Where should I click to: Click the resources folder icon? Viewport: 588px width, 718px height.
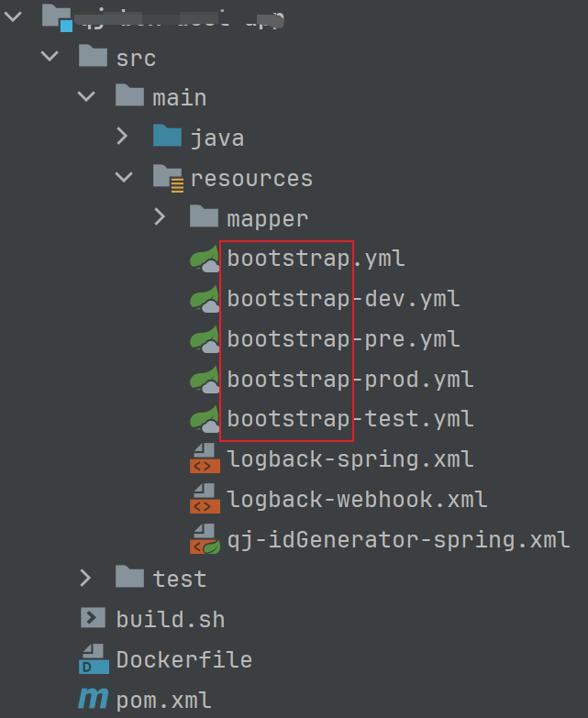167,177
